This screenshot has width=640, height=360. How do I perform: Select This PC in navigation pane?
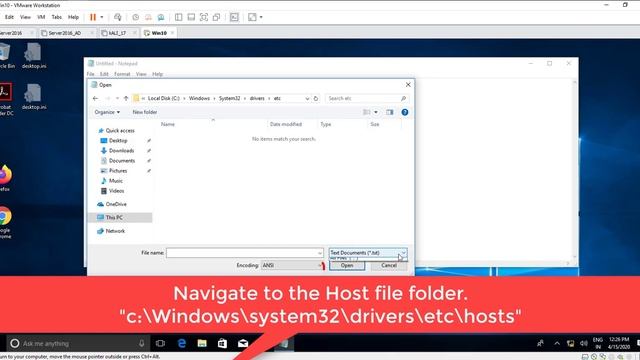pos(121,218)
